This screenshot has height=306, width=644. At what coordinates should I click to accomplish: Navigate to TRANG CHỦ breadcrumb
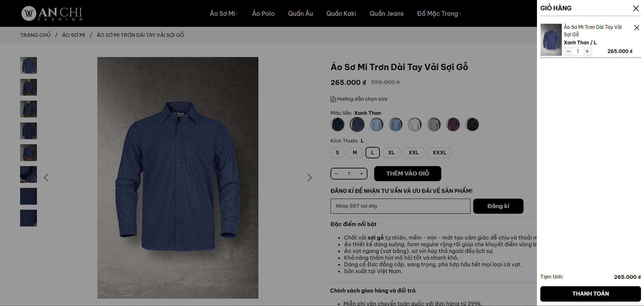(35, 35)
